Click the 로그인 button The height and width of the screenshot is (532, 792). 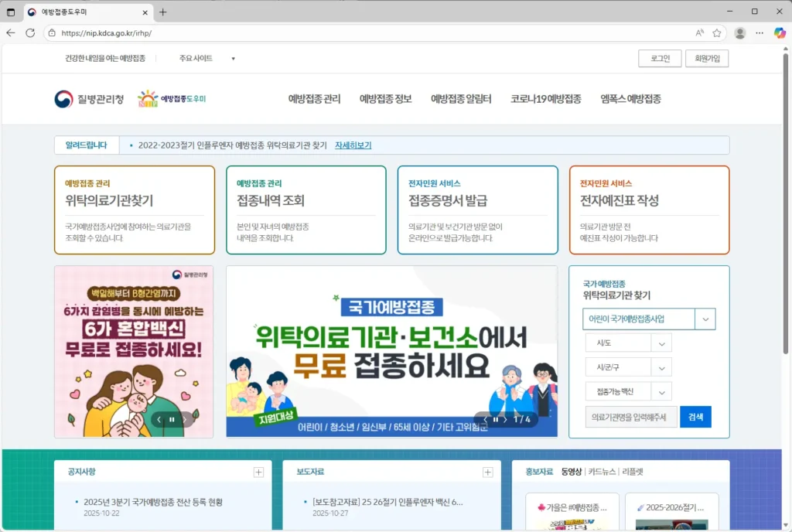660,58
